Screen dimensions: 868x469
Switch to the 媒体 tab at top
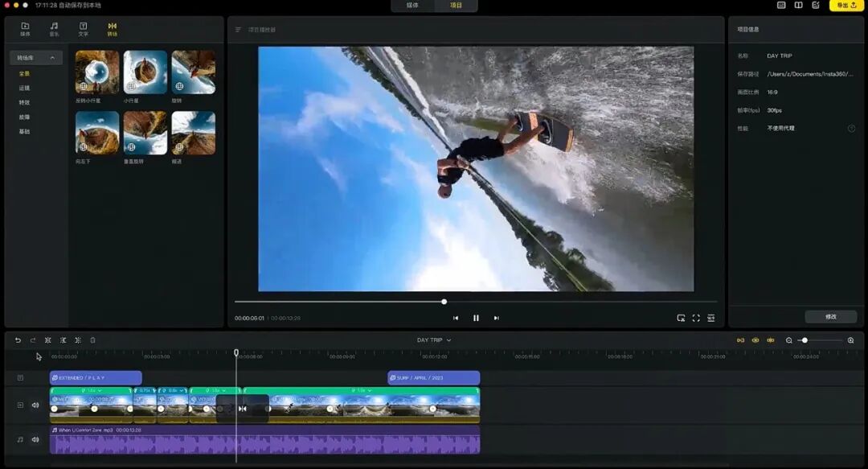(x=412, y=6)
